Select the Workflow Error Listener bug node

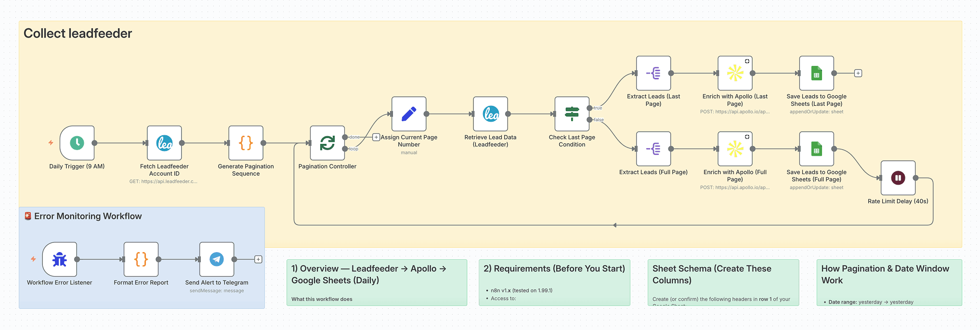point(60,259)
